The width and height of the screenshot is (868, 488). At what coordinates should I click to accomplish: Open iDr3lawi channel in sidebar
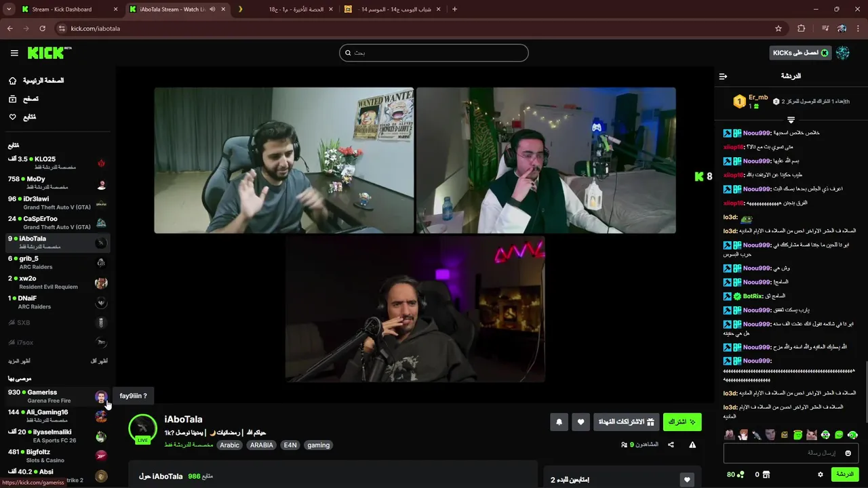click(57, 203)
